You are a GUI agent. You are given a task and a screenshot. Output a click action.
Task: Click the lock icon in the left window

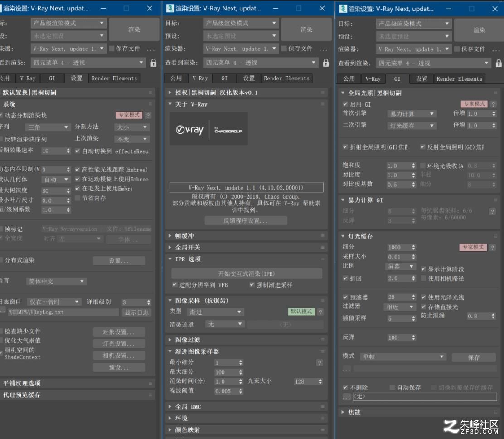(153, 63)
